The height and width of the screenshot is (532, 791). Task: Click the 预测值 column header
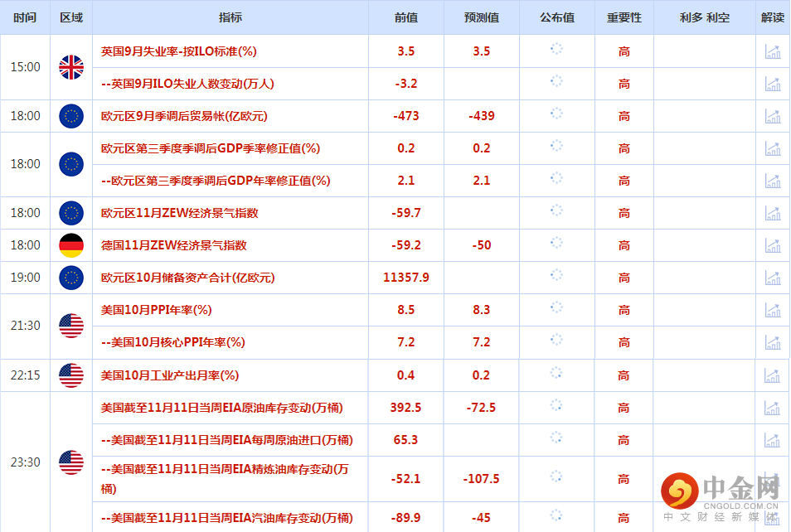pos(481,17)
